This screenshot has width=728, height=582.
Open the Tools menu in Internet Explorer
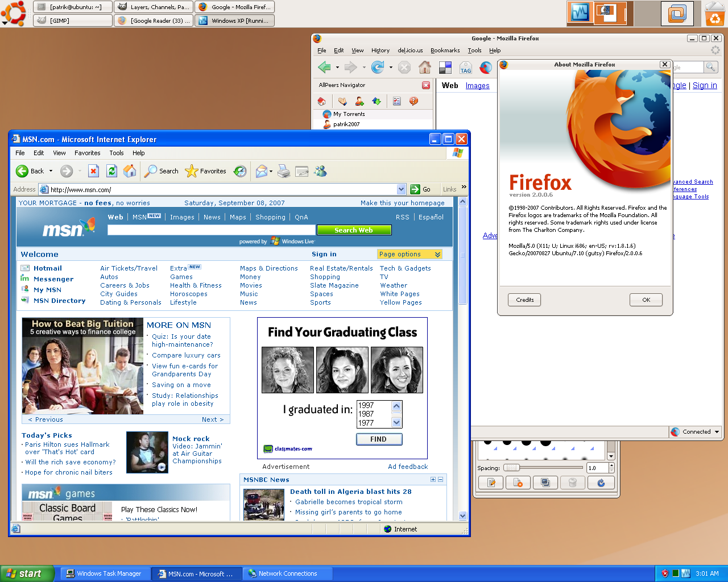[117, 153]
